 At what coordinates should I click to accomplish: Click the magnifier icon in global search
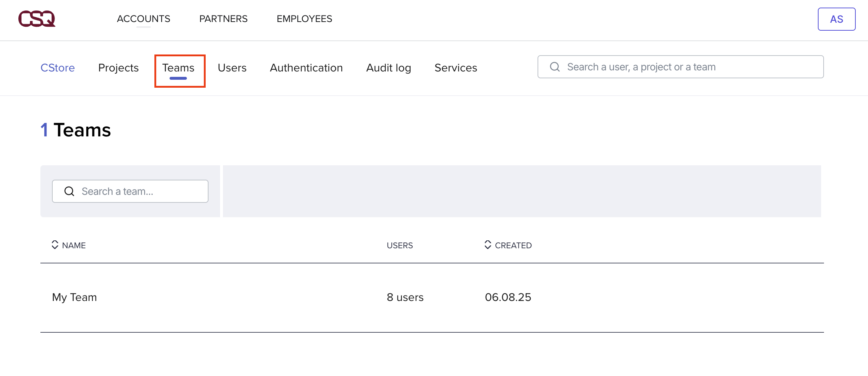[554, 67]
